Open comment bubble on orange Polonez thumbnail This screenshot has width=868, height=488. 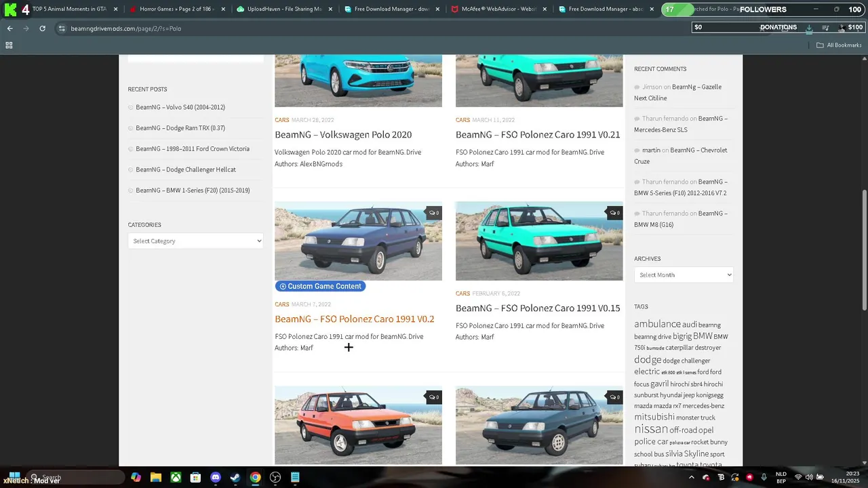(433, 397)
